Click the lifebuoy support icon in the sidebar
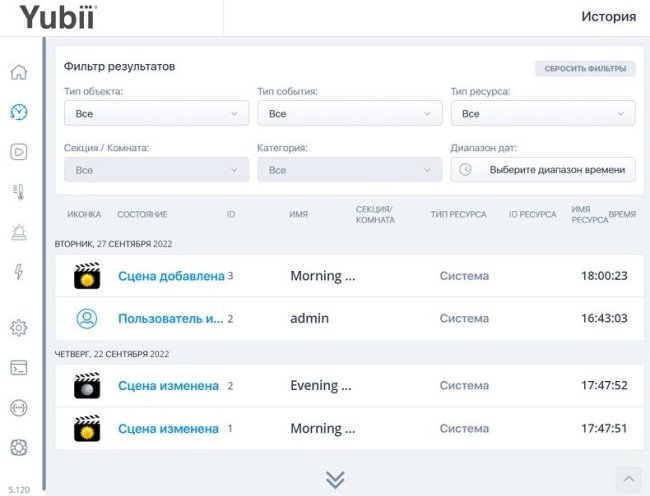The height and width of the screenshot is (496, 650). click(x=18, y=447)
